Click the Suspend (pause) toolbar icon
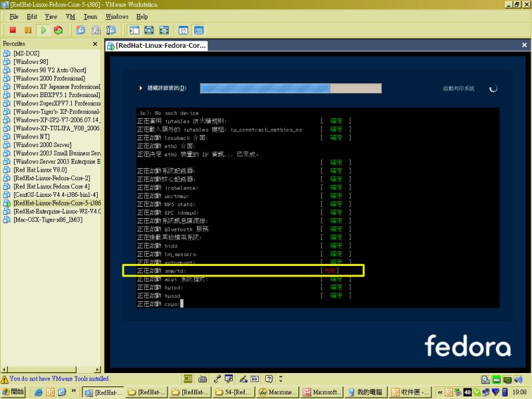 pyautogui.click(x=28, y=30)
